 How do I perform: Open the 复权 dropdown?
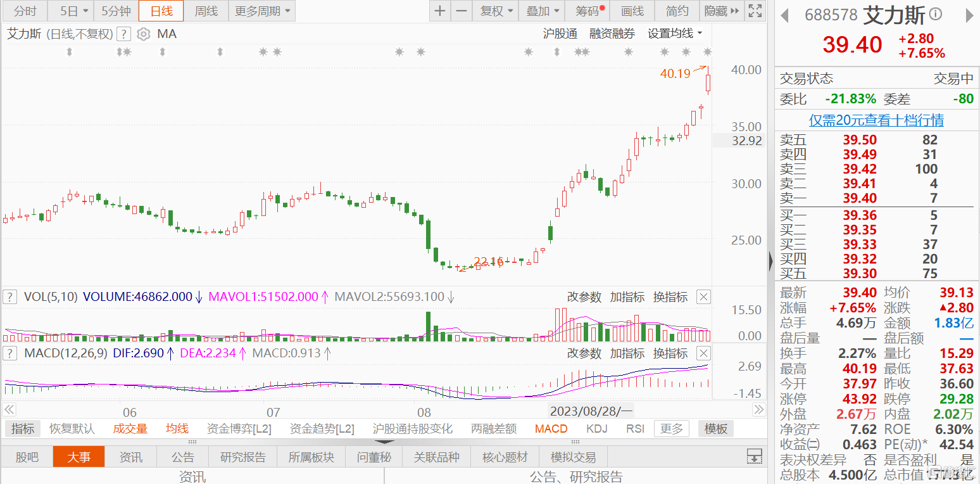click(496, 11)
